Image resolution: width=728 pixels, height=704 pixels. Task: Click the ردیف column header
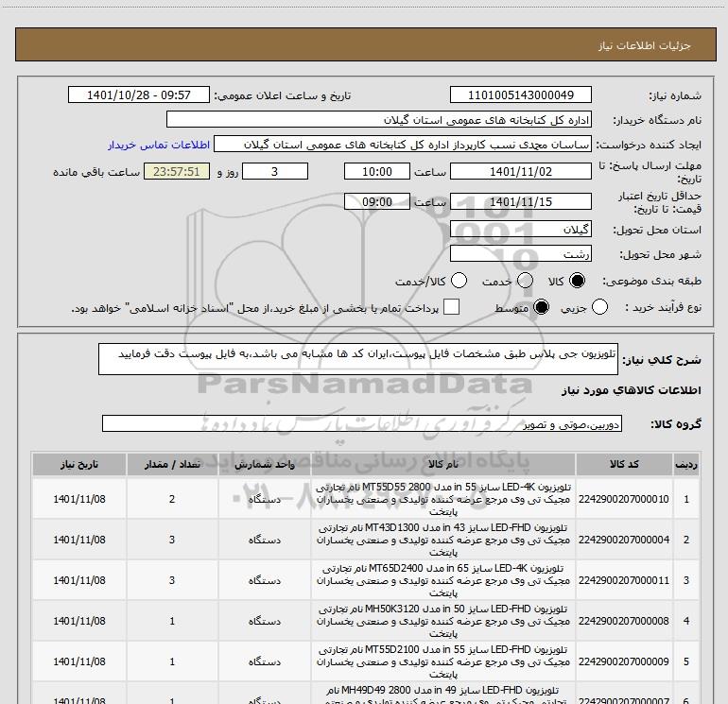(686, 464)
